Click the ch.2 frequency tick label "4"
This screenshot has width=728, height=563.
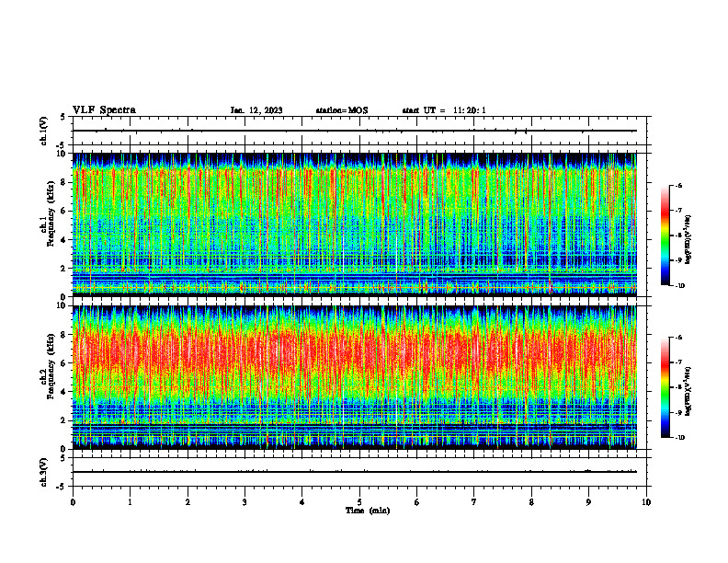64,392
